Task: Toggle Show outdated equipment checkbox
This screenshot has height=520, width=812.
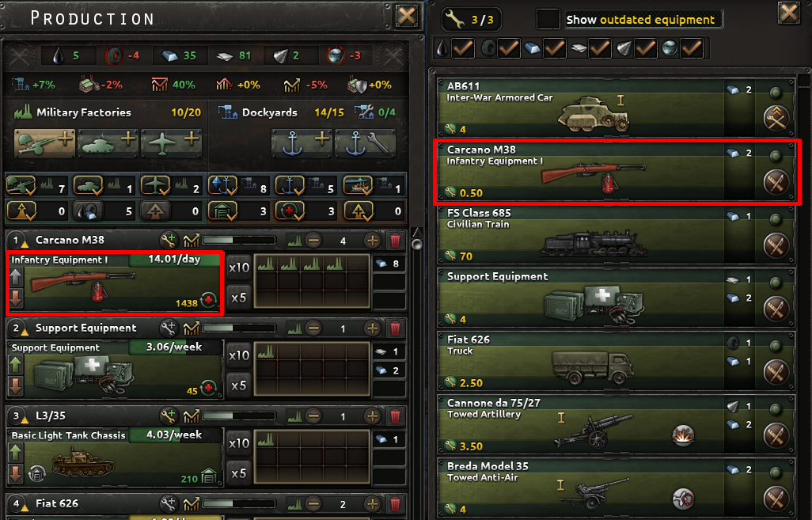Action: (548, 20)
